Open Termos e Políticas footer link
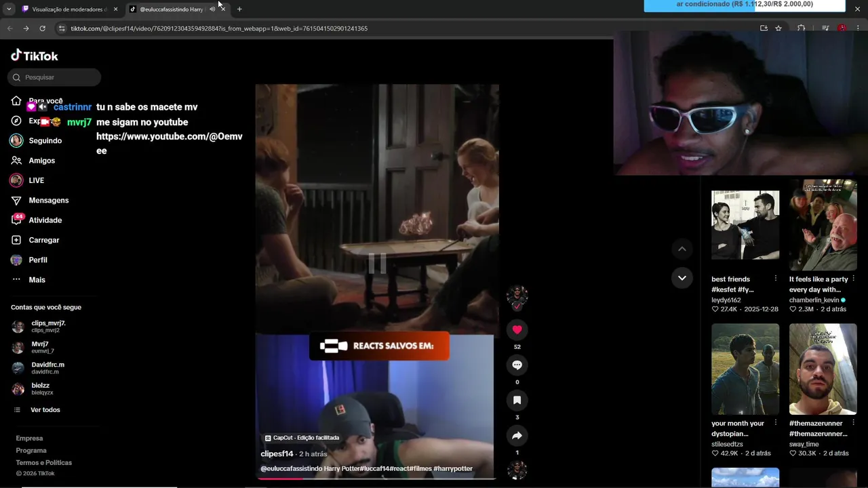Image resolution: width=868 pixels, height=488 pixels. pyautogui.click(x=44, y=463)
